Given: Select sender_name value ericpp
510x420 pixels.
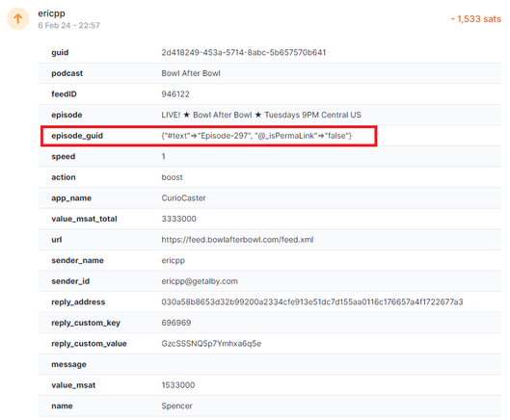Looking at the screenshot, I should [173, 261].
